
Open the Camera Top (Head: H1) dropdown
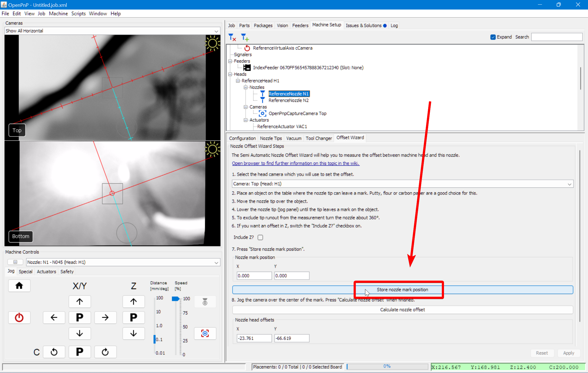coord(402,184)
